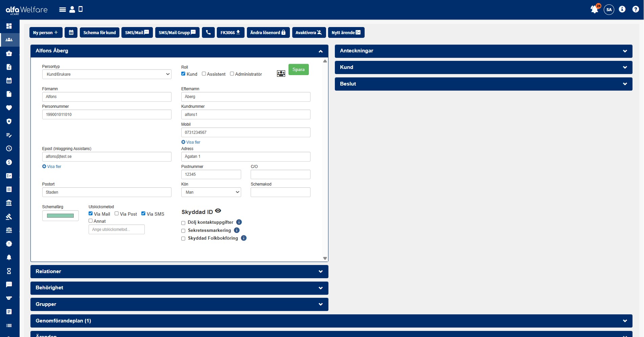This screenshot has height=337, width=644.
Task: Enable the Assistent role checkbox
Action: tap(204, 74)
